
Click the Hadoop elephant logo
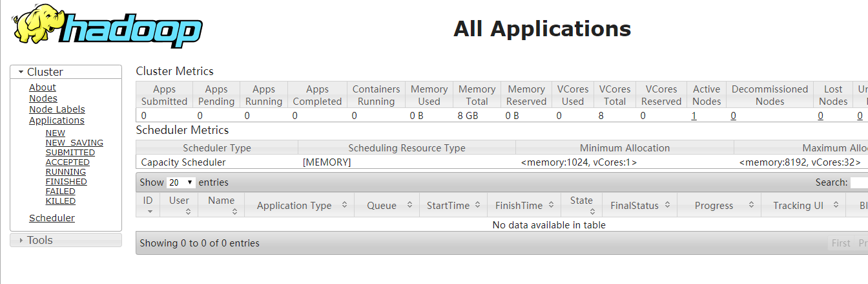click(x=107, y=27)
